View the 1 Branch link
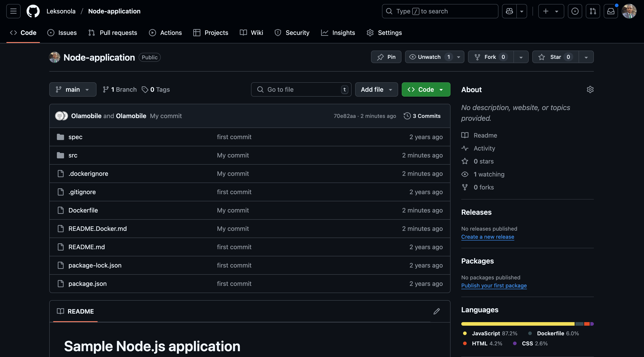The image size is (644, 357). pyautogui.click(x=120, y=89)
